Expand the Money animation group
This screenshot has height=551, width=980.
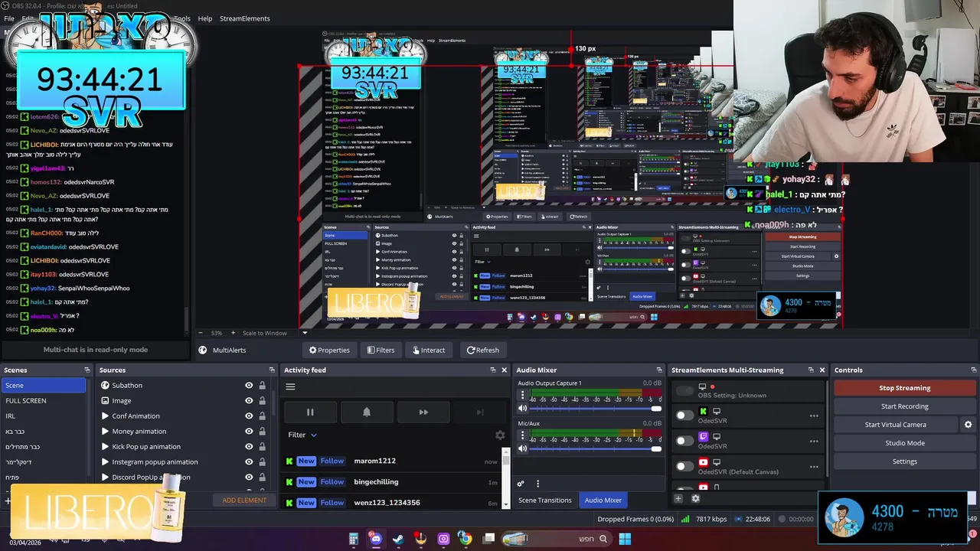105,432
